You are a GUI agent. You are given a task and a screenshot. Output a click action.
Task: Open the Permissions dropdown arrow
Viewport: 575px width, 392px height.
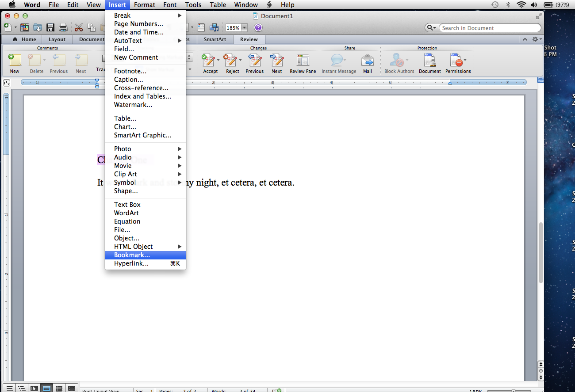pos(465,60)
